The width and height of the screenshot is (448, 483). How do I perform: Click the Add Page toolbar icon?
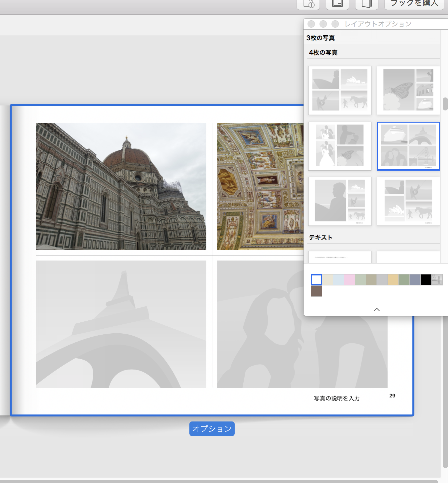309,4
